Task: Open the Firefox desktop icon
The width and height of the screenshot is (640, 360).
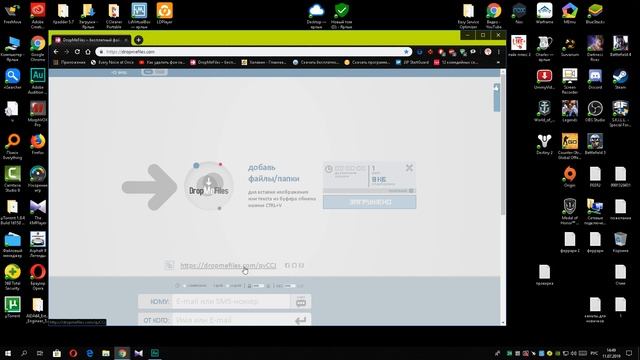Action: pyautogui.click(x=38, y=144)
